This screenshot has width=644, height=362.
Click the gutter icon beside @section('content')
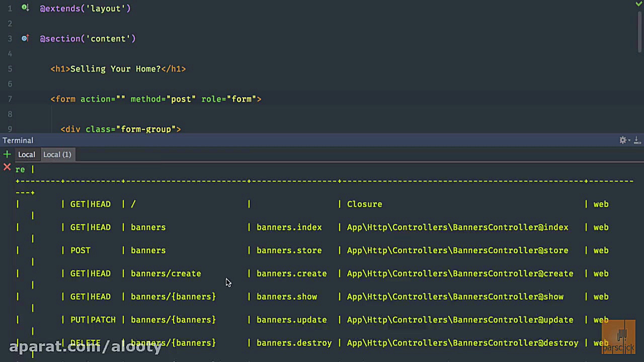pyautogui.click(x=25, y=38)
